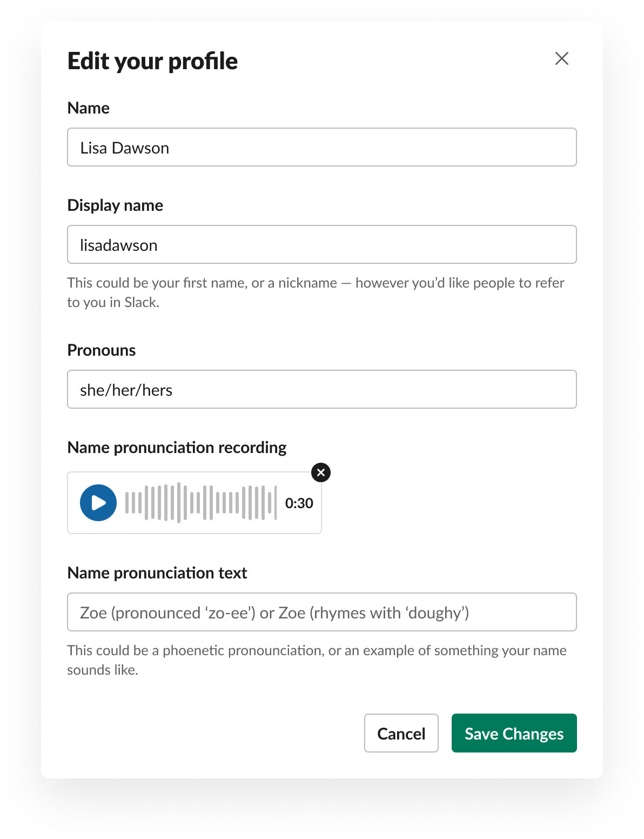Seek within the recording waveform

[200, 503]
